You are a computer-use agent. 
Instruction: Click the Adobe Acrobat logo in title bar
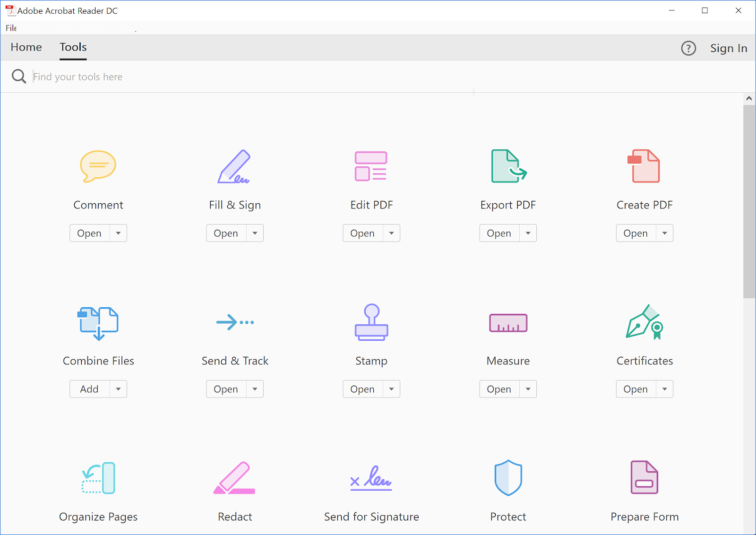pos(10,10)
